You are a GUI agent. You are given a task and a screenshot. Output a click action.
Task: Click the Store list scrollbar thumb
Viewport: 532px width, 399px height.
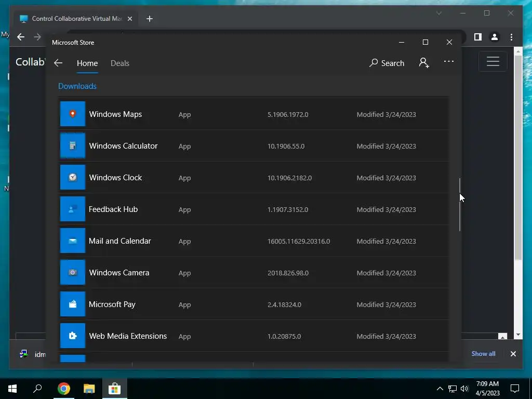point(460,205)
